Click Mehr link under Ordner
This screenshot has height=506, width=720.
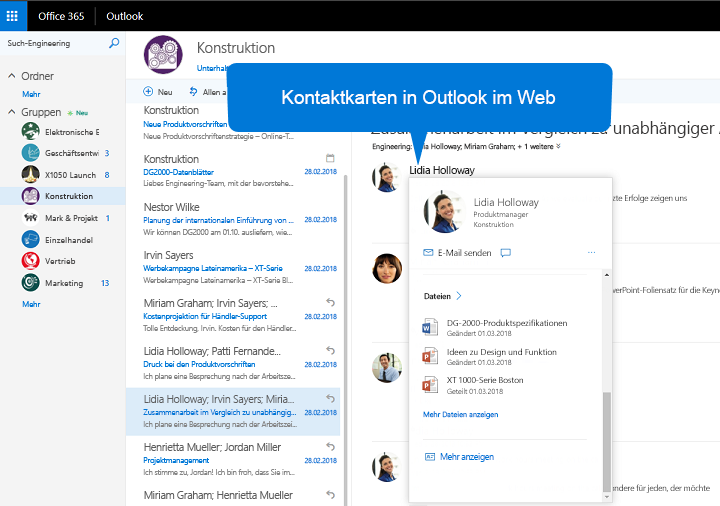[x=31, y=94]
